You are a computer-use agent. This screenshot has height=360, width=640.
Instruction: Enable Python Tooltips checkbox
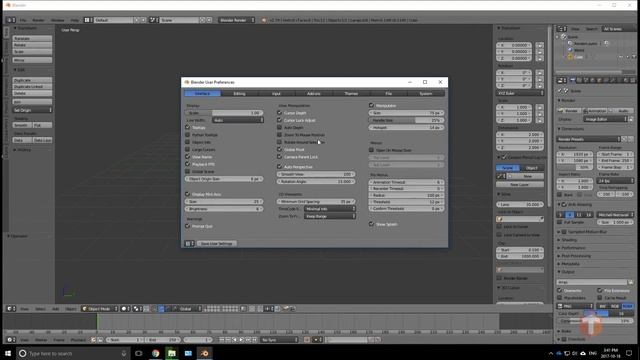[188, 135]
